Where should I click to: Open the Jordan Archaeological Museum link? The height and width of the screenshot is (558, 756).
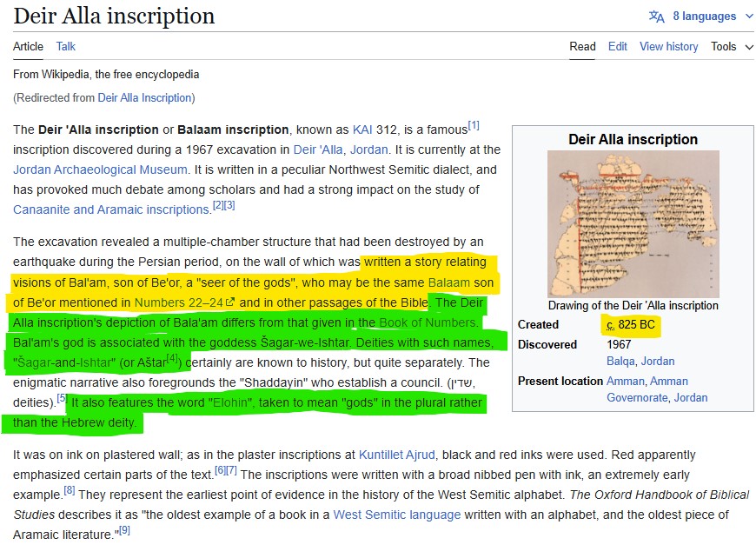(100, 169)
